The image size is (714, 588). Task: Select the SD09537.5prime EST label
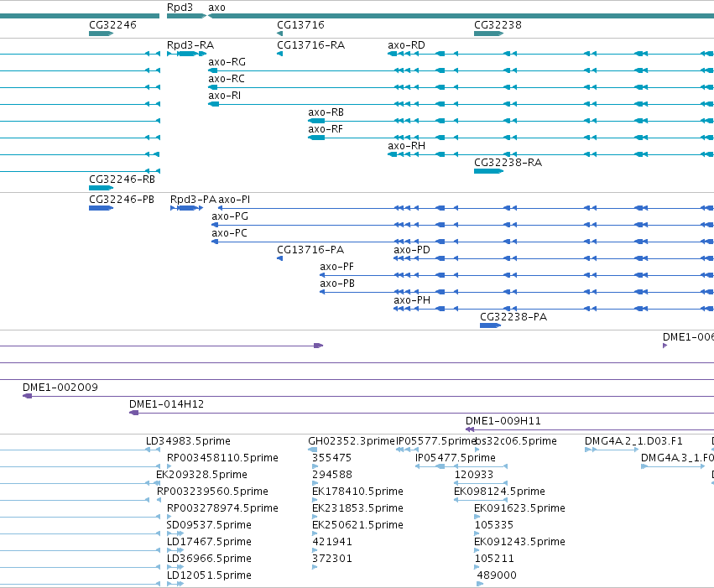point(209,525)
